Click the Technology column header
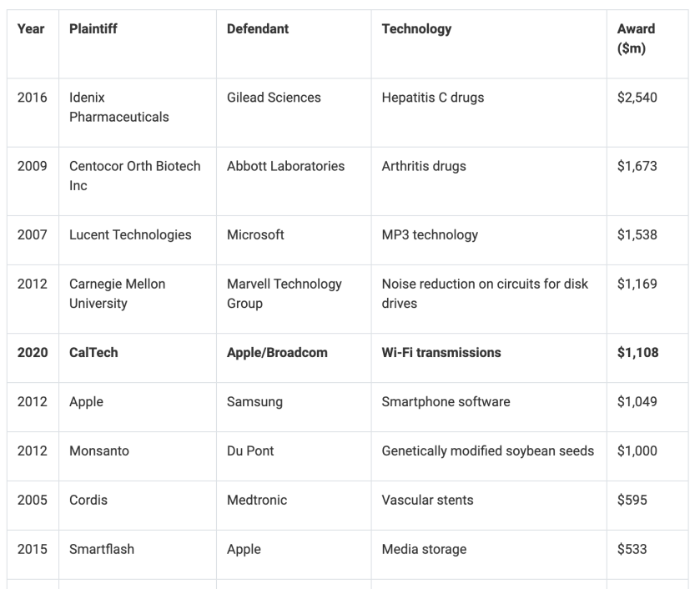The width and height of the screenshot is (700, 589). [x=416, y=29]
